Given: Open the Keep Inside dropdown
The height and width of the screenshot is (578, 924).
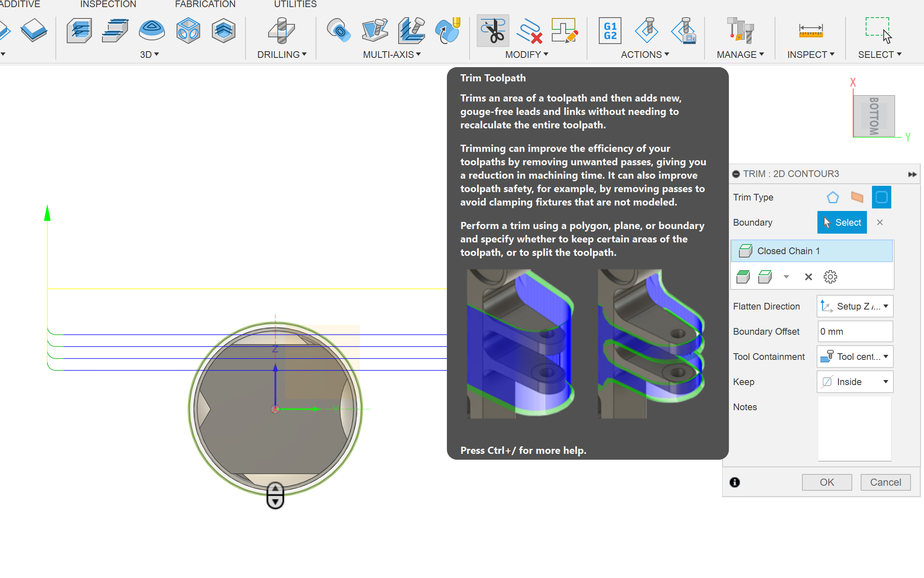Looking at the screenshot, I should click(x=855, y=382).
